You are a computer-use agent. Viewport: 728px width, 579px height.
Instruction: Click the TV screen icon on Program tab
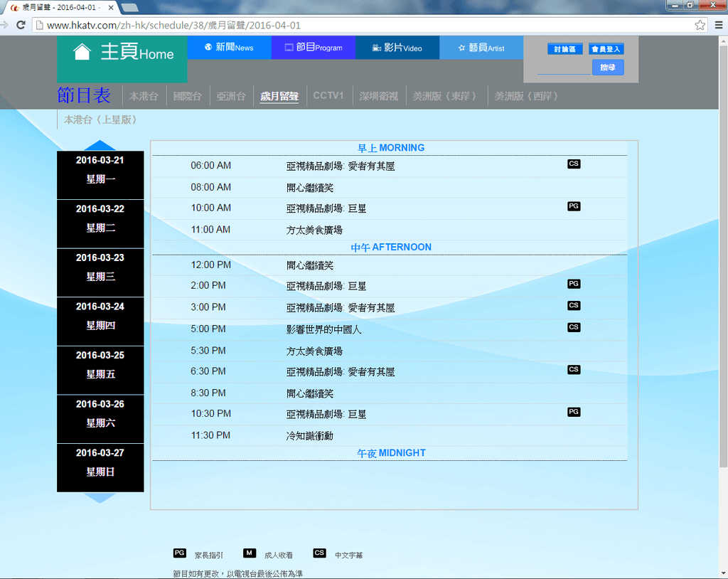coord(289,48)
